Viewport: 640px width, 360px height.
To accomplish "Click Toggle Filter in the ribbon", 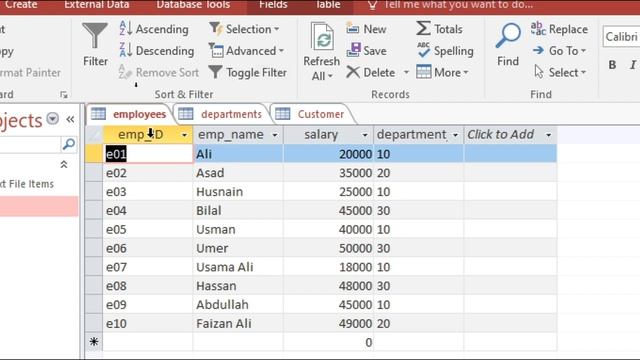I will [248, 72].
